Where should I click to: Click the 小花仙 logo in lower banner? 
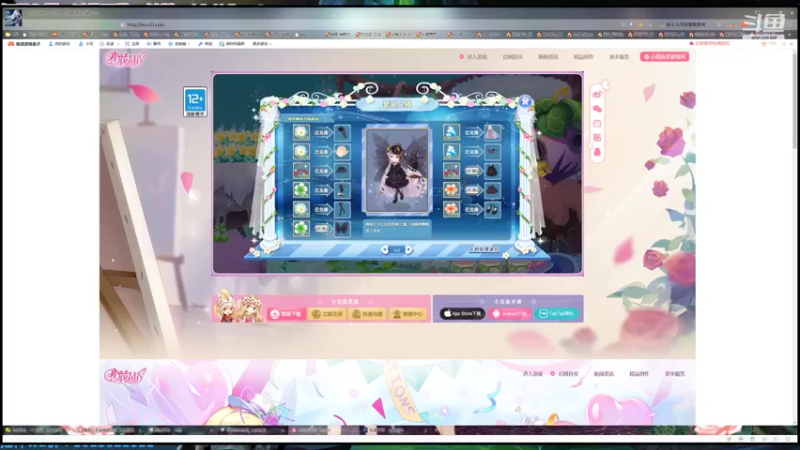(124, 376)
